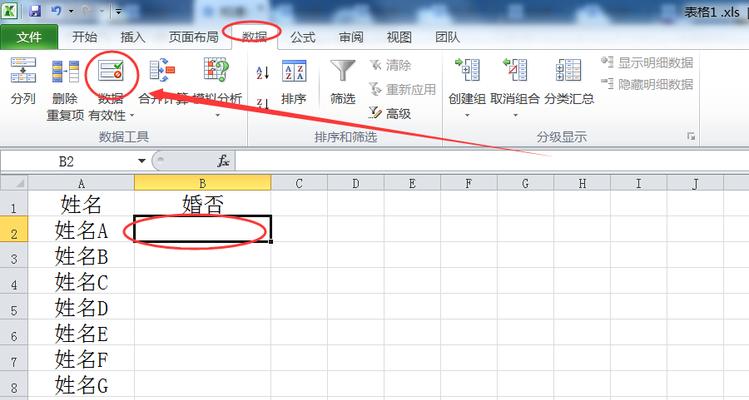
Task: Click cell containing 姓名E
Action: click(x=81, y=333)
